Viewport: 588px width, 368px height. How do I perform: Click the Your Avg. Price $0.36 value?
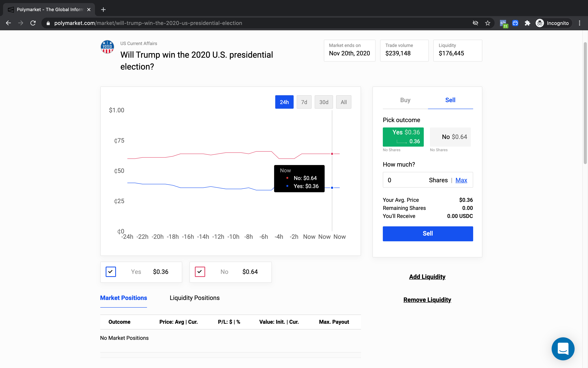(x=466, y=200)
